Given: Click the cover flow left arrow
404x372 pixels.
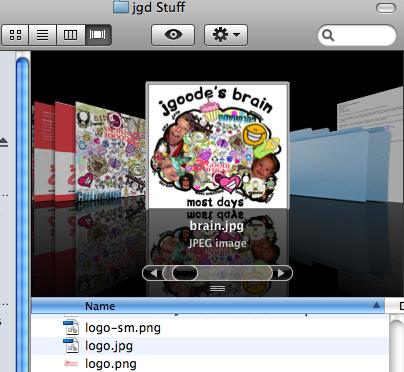Looking at the screenshot, I should click(153, 273).
